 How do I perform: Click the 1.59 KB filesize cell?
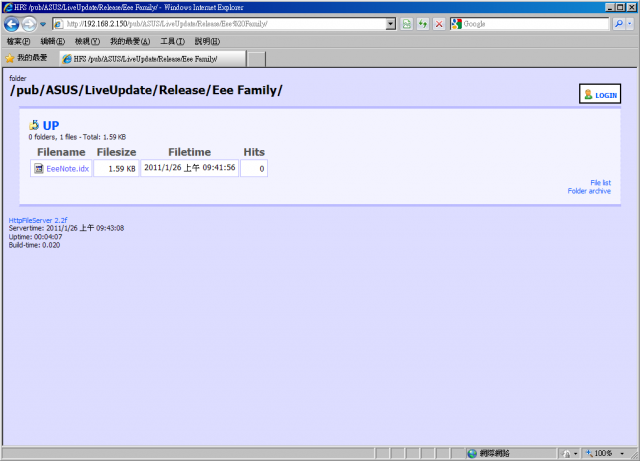point(116,168)
